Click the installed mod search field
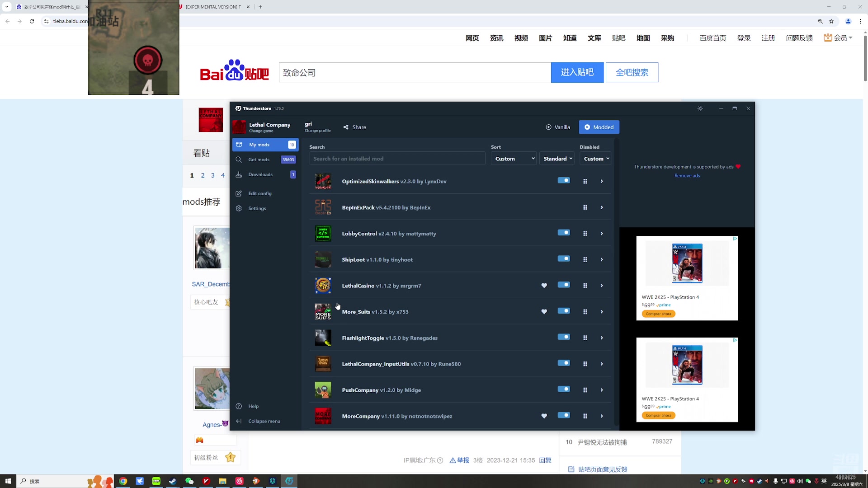Screen dimensions: 868x488 tap(397, 159)
